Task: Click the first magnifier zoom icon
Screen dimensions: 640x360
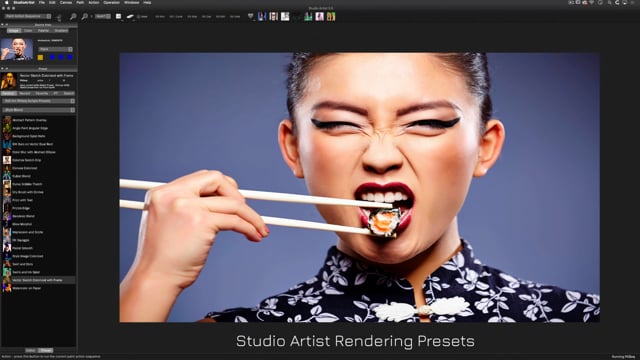Action: 73,16
